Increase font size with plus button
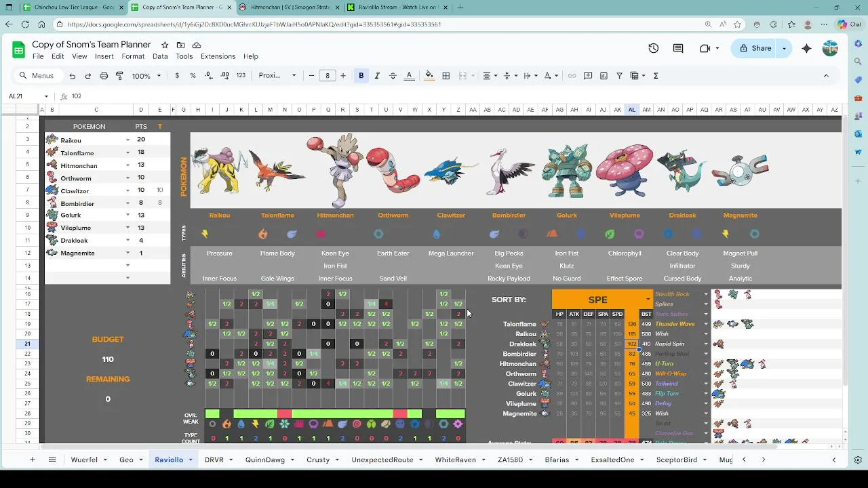The height and width of the screenshot is (488, 868). 343,76
